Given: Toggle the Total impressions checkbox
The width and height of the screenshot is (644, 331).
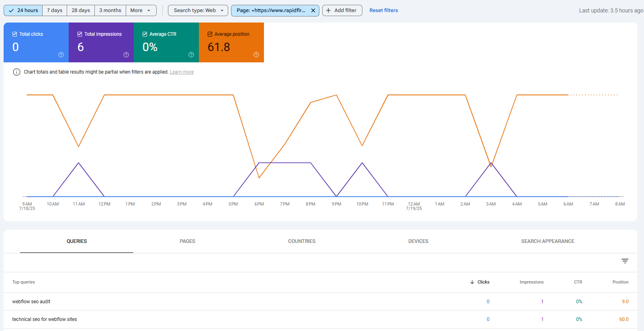Looking at the screenshot, I should point(80,34).
